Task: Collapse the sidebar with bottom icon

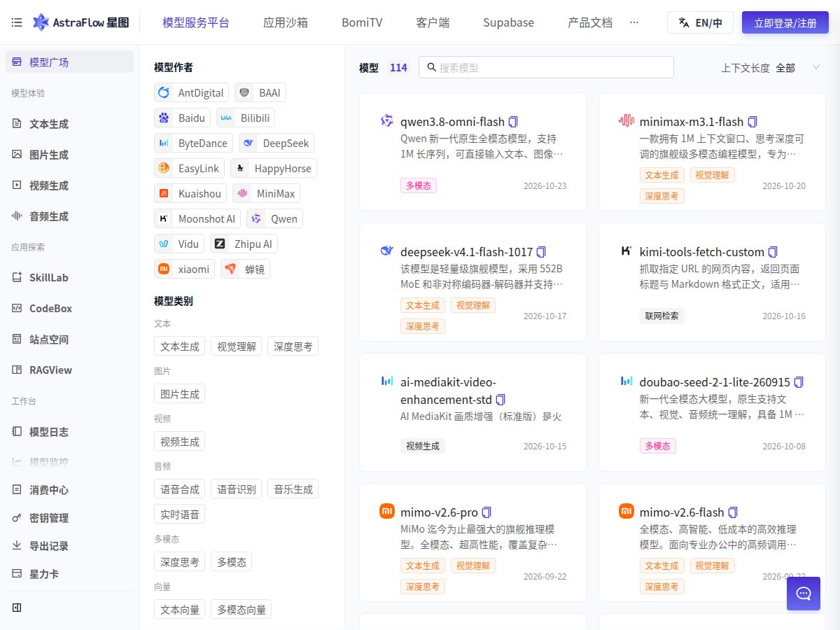Action: point(17,608)
